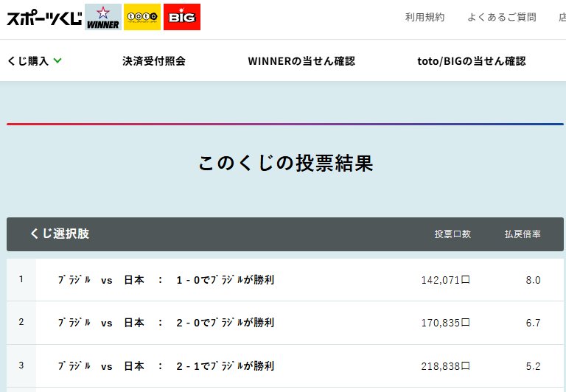Click the WINNER star logo

103,17
